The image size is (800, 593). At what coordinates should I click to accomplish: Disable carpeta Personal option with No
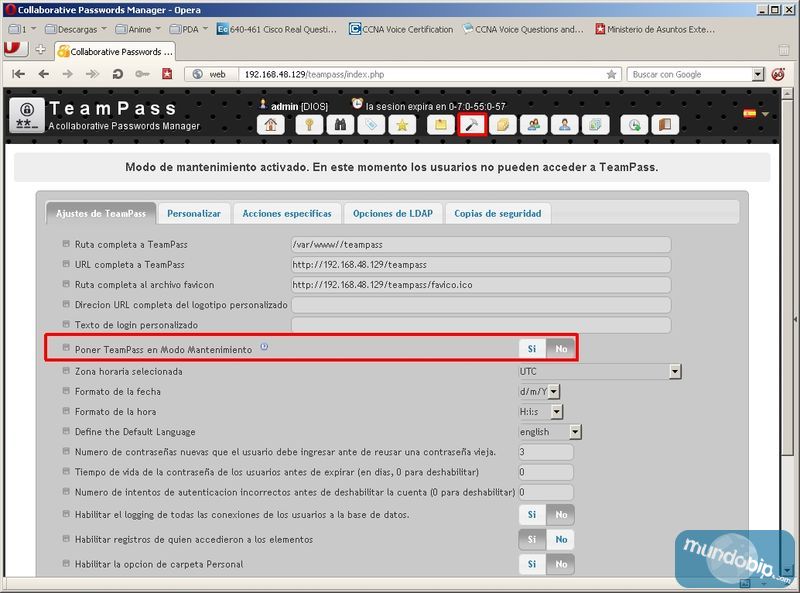coord(561,564)
